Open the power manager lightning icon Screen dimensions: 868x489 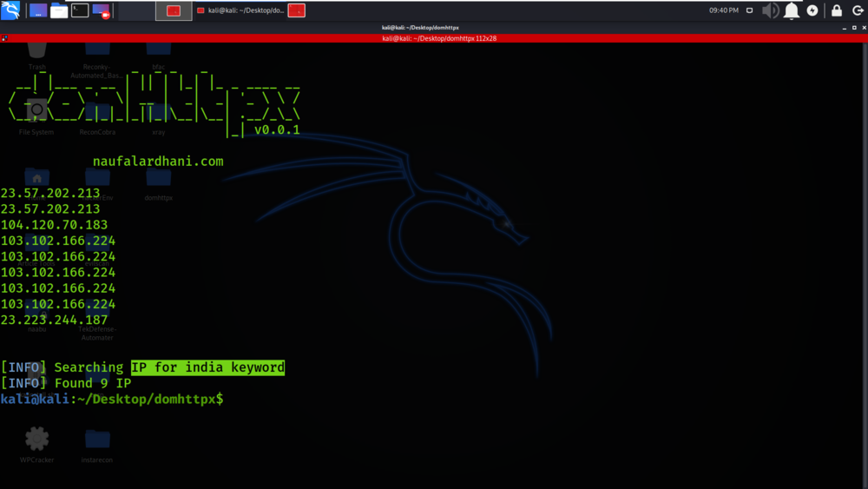click(812, 10)
